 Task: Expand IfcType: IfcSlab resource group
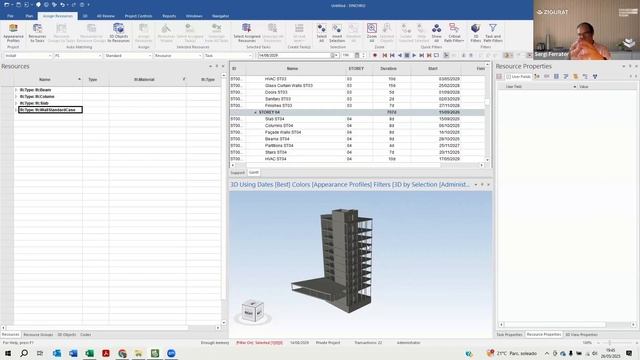point(16,103)
